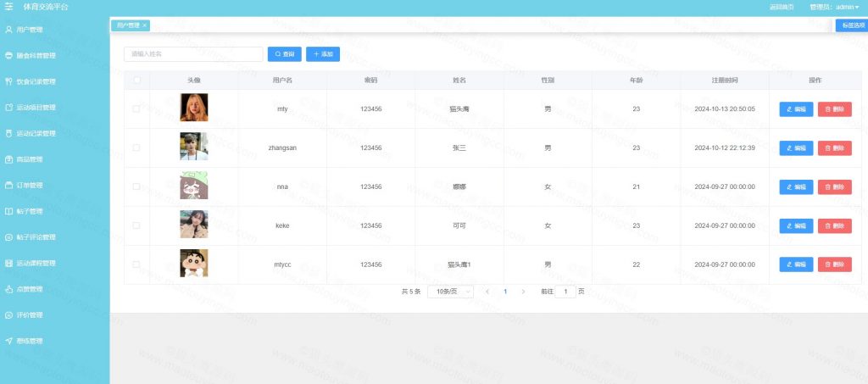This screenshot has height=384, width=868.
Task: Delete the nna user row
Action: [835, 187]
